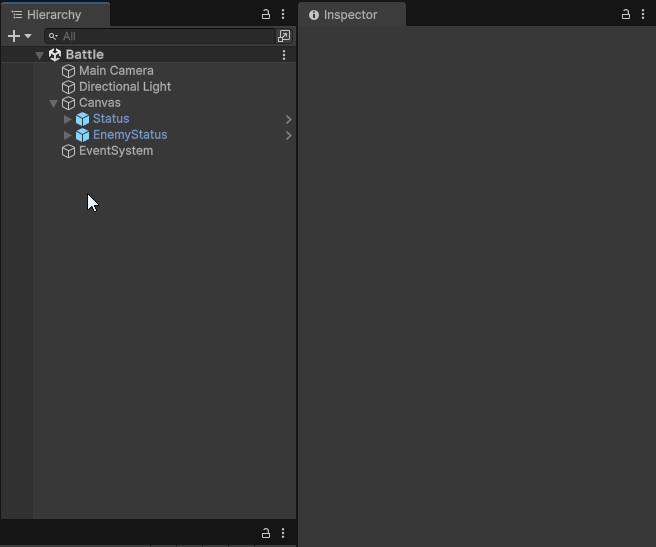Collapse the Battle scene foldout
The width and height of the screenshot is (656, 547).
40,55
